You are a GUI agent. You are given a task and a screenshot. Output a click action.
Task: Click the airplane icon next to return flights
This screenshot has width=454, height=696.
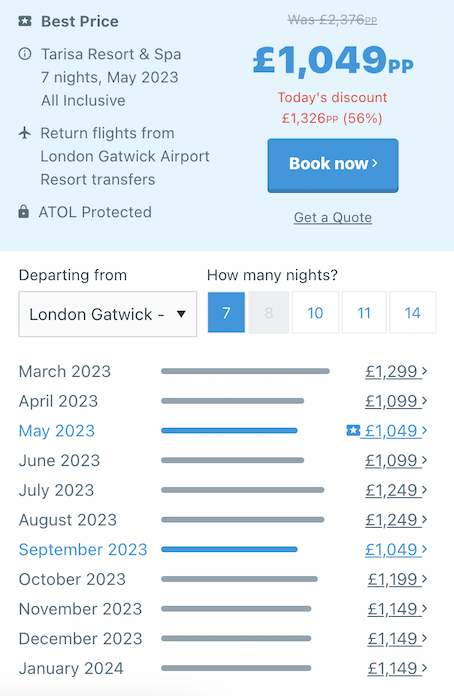click(25, 133)
